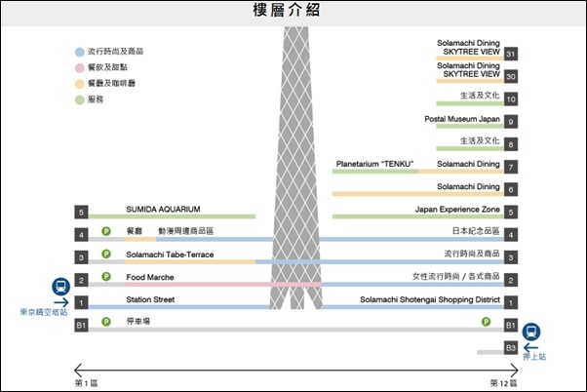The height and width of the screenshot is (392, 587).
Task: Click the right arrow above 東京晴空塔站
Action: (x=61, y=302)
